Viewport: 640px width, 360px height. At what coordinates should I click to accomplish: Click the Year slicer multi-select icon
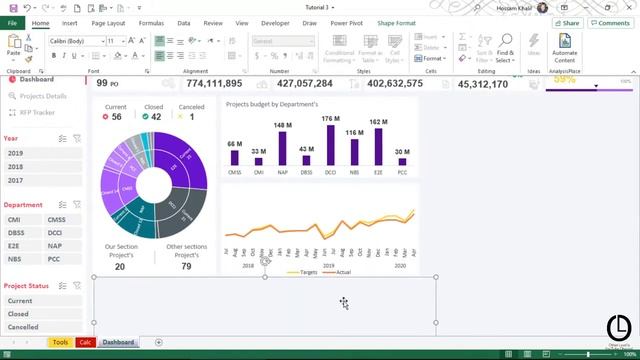[62, 139]
